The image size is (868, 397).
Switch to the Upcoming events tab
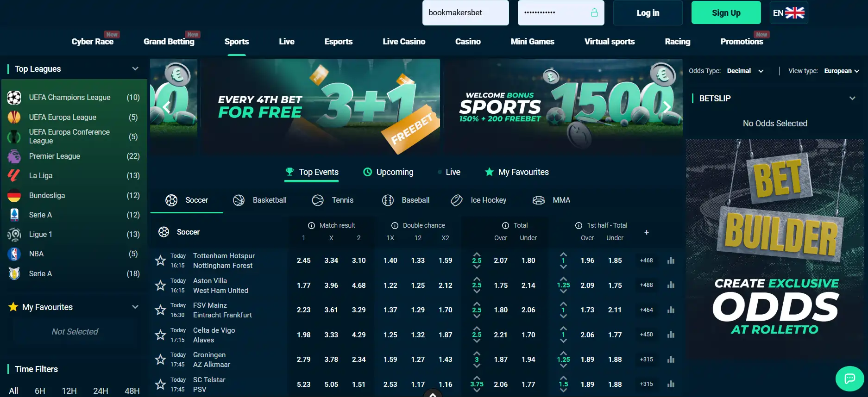388,172
